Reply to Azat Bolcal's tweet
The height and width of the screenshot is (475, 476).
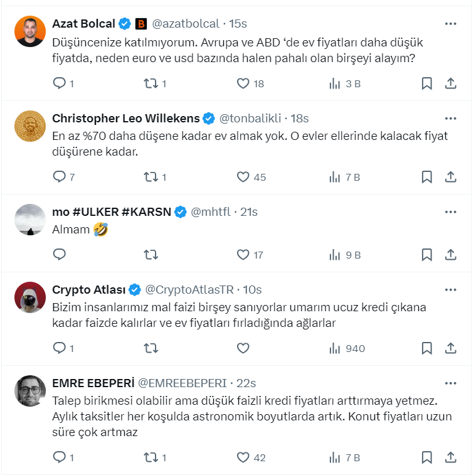pyautogui.click(x=59, y=83)
